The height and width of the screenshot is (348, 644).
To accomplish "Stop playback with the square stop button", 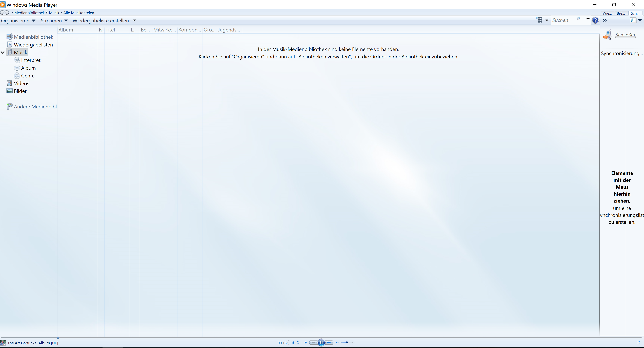I will point(306,342).
